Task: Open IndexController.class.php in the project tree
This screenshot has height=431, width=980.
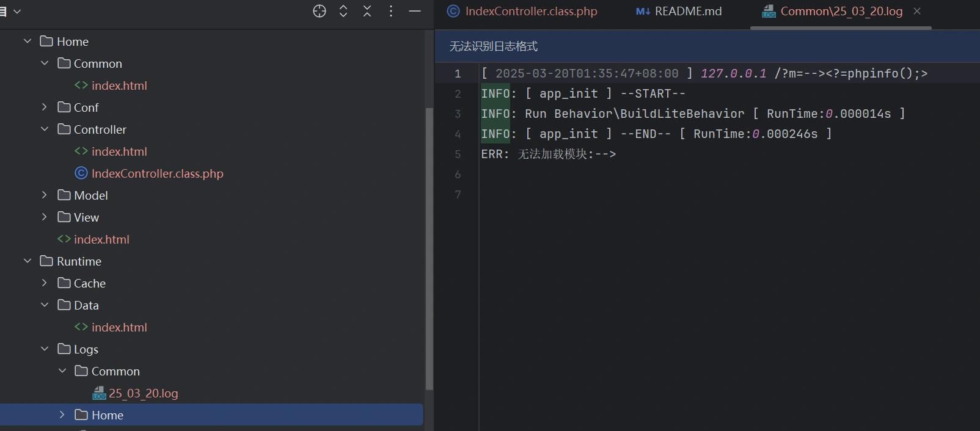Action: [157, 173]
